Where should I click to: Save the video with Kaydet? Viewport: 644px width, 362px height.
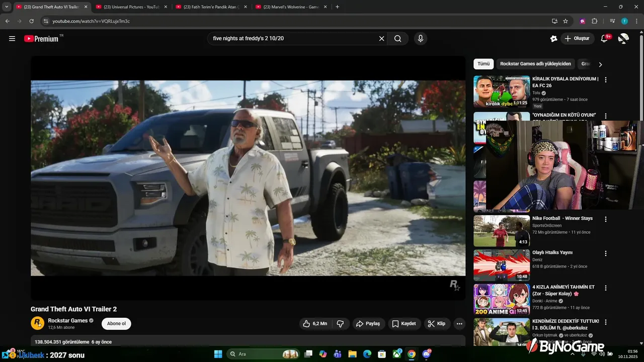tap(404, 324)
